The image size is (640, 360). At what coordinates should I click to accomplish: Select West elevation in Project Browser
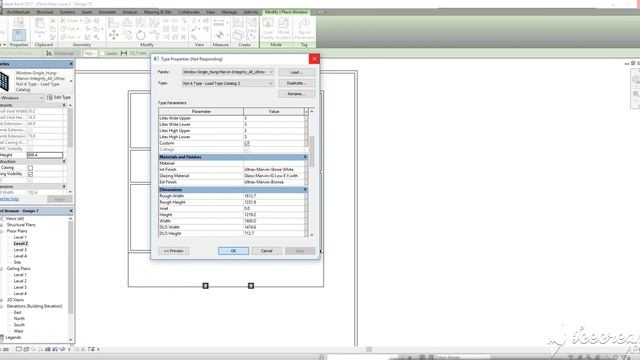[x=18, y=331]
